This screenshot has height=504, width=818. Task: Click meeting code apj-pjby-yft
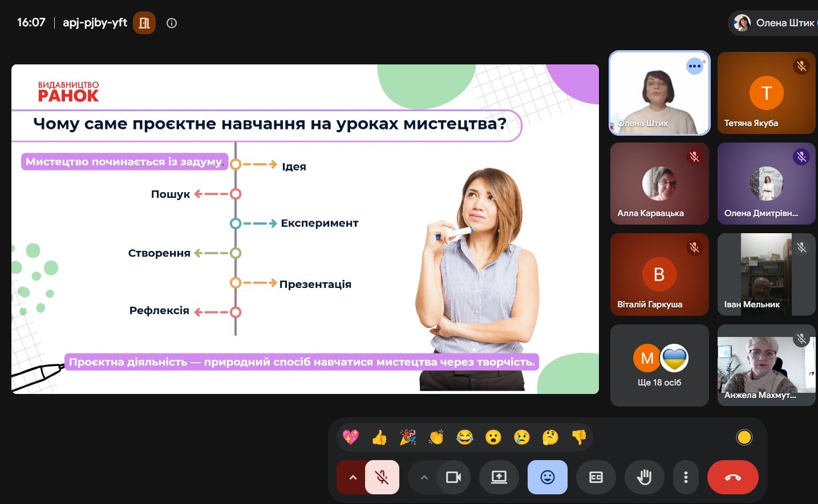pyautogui.click(x=95, y=23)
